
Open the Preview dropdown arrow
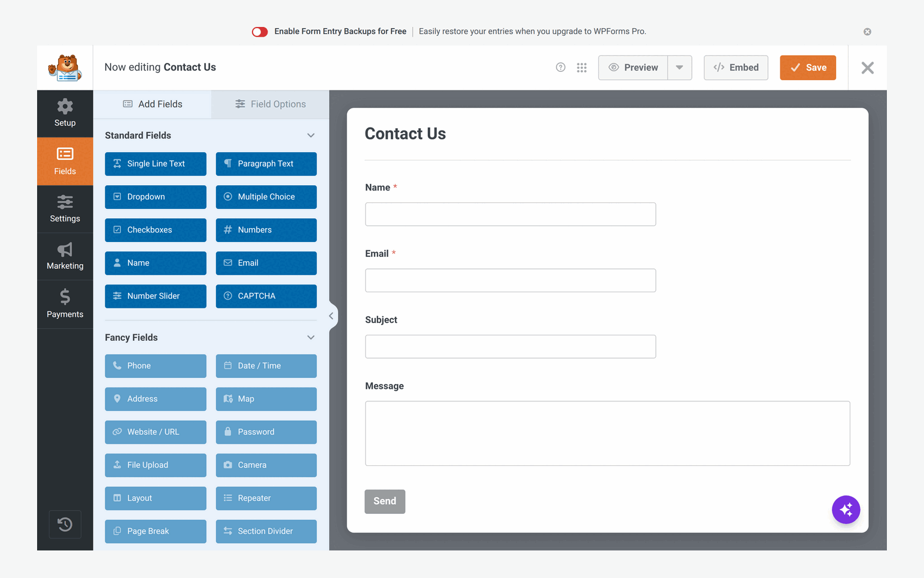tap(680, 68)
